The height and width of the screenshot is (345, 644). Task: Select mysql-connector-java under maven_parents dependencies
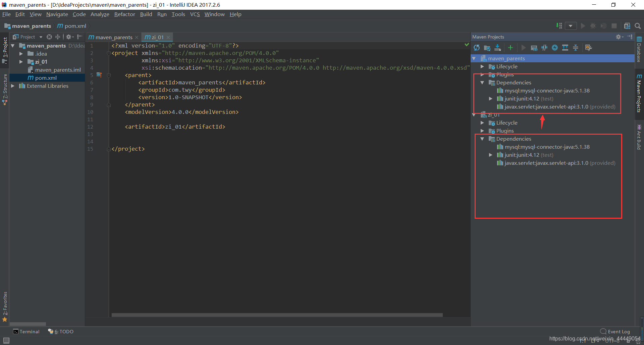coord(543,90)
